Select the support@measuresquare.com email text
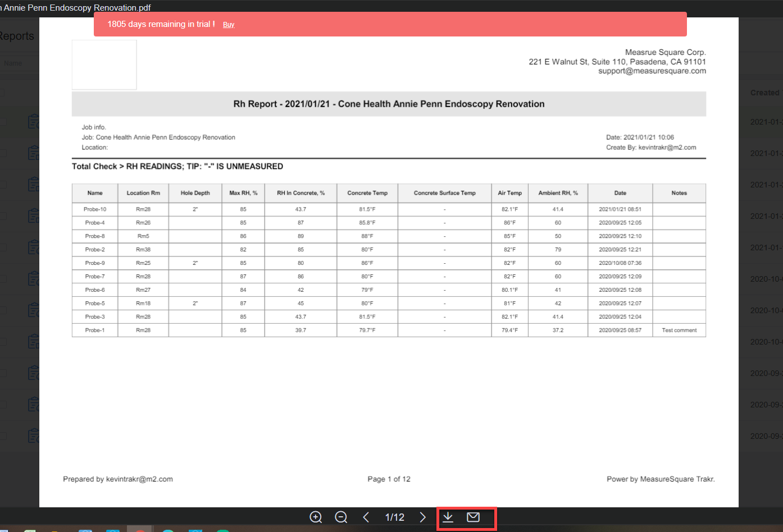 click(652, 71)
